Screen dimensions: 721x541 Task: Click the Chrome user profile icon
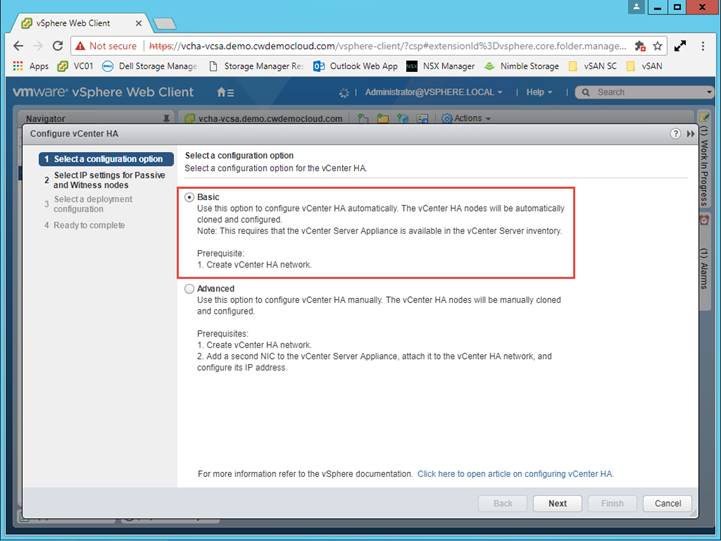pyautogui.click(x=636, y=7)
